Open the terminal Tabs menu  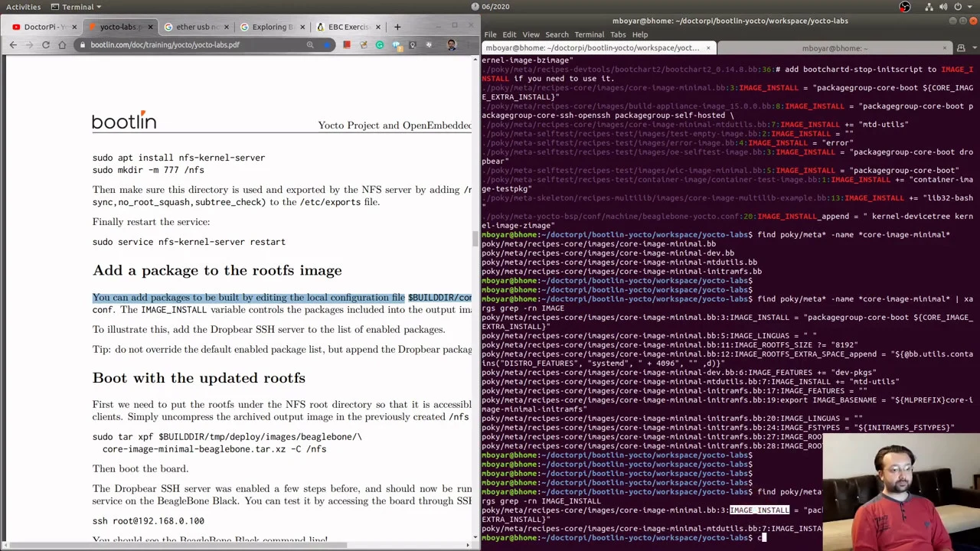[x=618, y=34]
